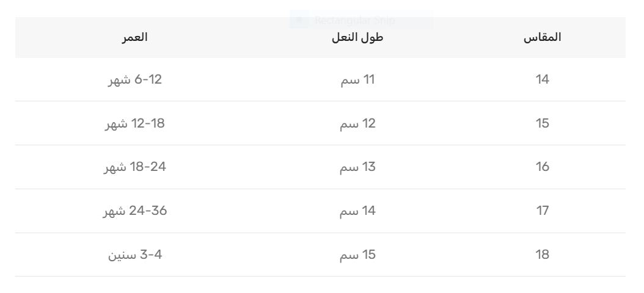Select size 14 in المقاس column
The height and width of the screenshot is (293, 644).
pyautogui.click(x=543, y=79)
